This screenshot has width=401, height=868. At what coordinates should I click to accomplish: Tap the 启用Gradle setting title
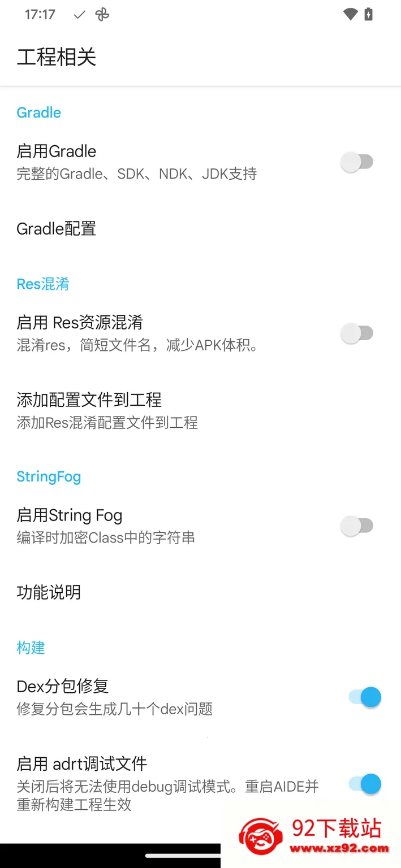(57, 151)
